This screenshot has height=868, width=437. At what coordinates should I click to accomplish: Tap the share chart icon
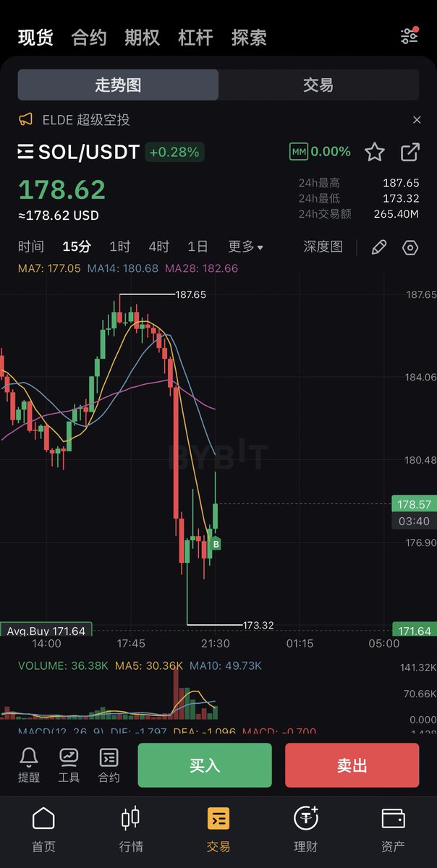coord(410,152)
